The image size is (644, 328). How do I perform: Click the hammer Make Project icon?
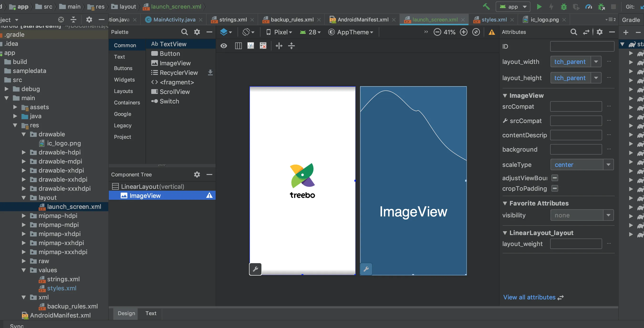pos(486,7)
